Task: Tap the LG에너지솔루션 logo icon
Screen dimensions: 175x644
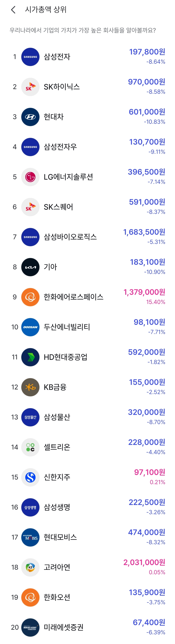Action: (x=30, y=177)
